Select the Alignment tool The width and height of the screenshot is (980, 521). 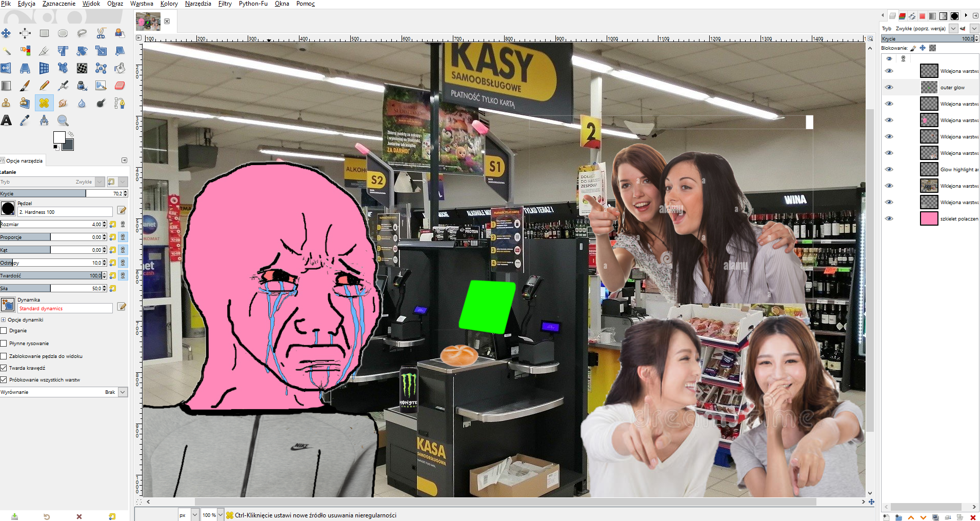point(25,33)
